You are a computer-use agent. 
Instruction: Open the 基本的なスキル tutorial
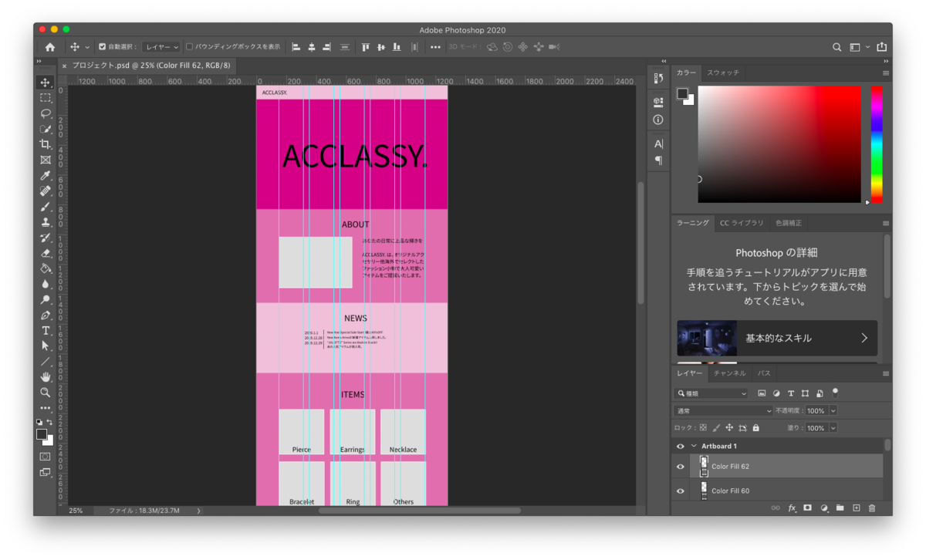coord(777,339)
